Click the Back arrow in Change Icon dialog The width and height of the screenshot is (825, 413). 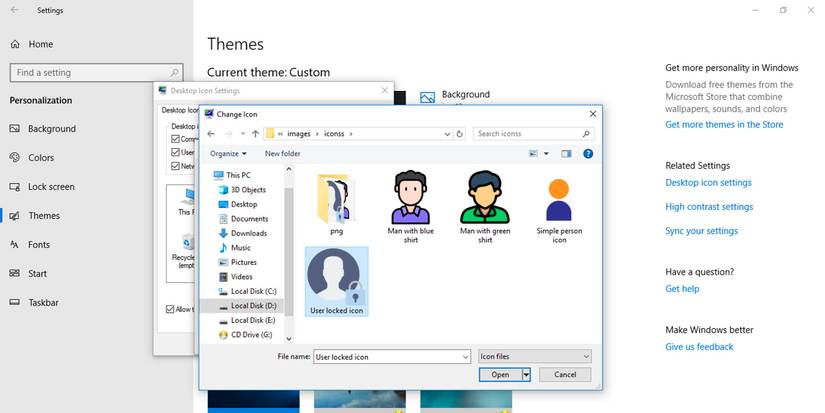click(211, 134)
